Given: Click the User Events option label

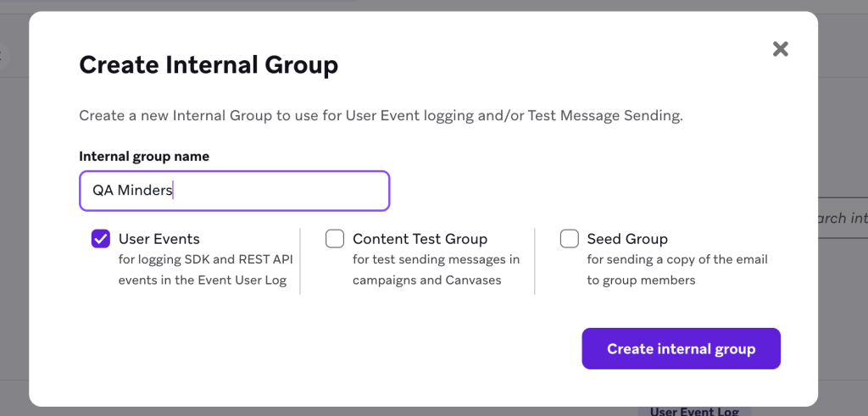Looking at the screenshot, I should click(x=159, y=239).
